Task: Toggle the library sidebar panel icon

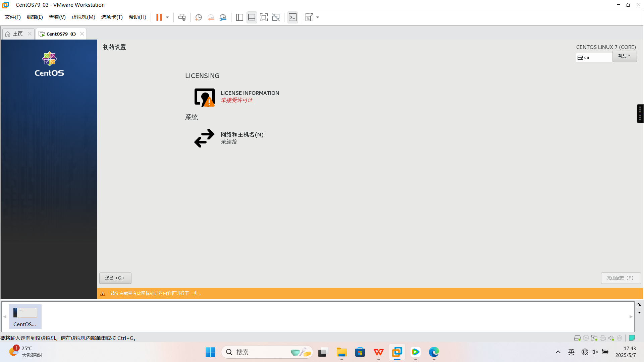Action: pyautogui.click(x=239, y=17)
